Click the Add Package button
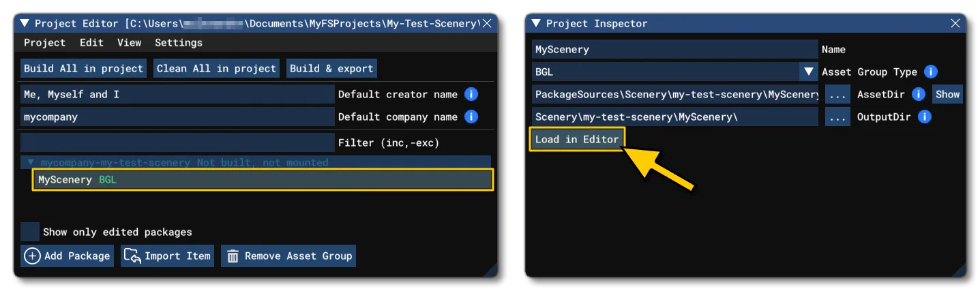Screen dimensions: 980x291 (67, 256)
